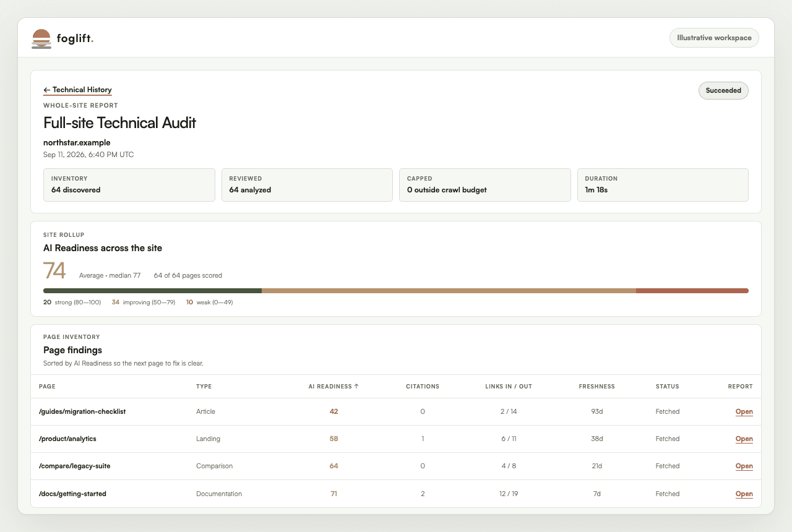Sort by AI Readiness column header
Screen dimensions: 792x532
pyautogui.click(x=334, y=386)
